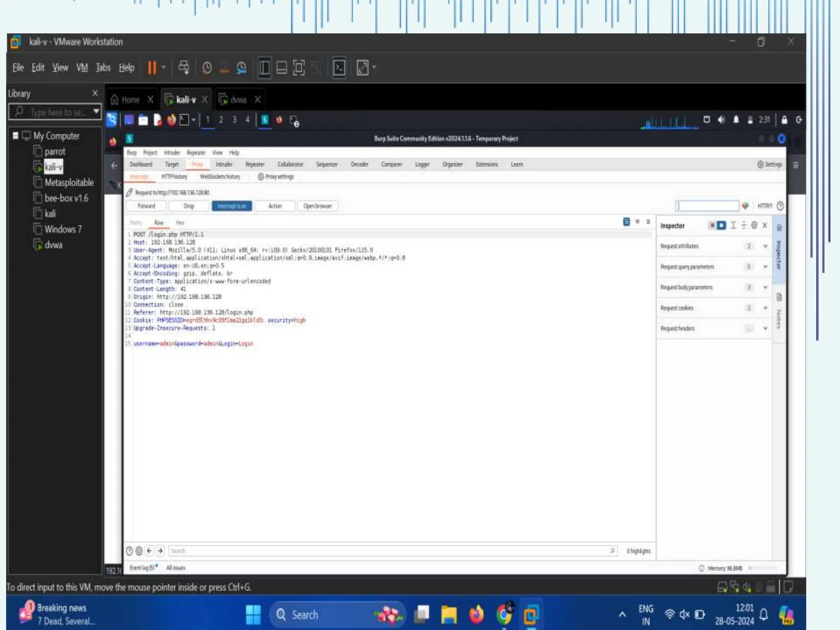The height and width of the screenshot is (630, 840).
Task: Click the VMware snapshot clock icon
Action: [x=207, y=68]
